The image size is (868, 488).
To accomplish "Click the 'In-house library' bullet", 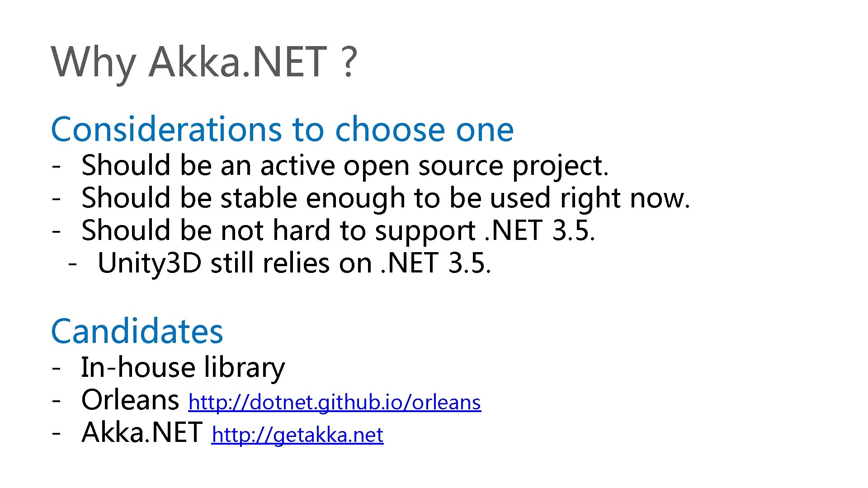I will click(183, 367).
